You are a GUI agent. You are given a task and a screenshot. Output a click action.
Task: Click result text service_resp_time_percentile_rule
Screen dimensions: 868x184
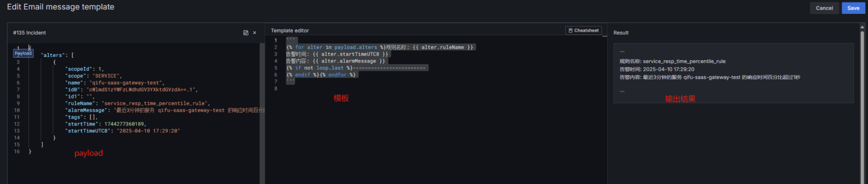click(x=684, y=61)
